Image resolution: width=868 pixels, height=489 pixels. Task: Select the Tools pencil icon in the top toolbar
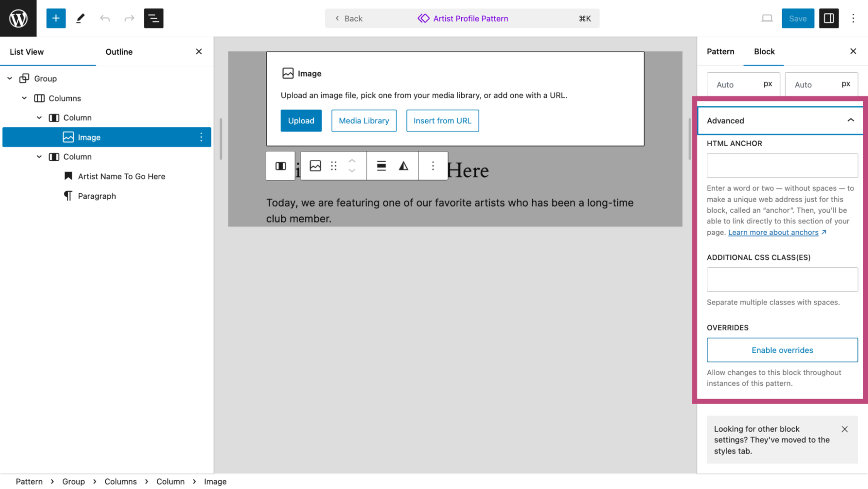point(81,18)
